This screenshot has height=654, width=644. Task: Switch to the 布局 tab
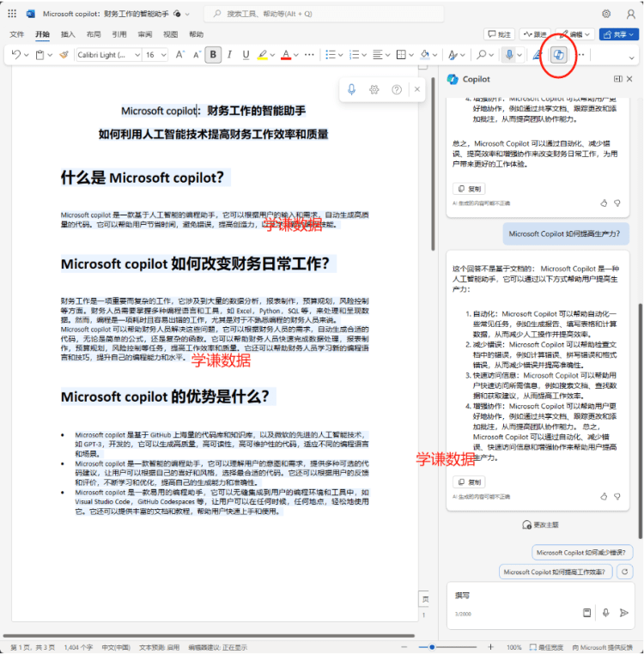point(94,34)
